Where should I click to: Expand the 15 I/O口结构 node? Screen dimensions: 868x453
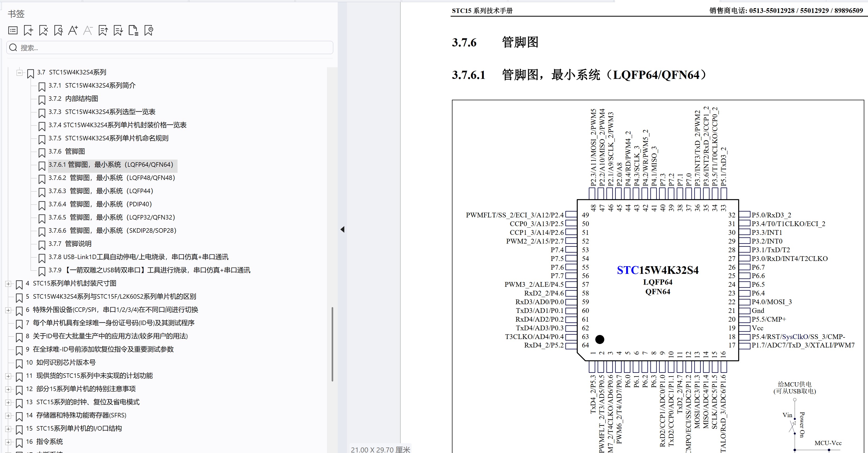tap(8, 429)
